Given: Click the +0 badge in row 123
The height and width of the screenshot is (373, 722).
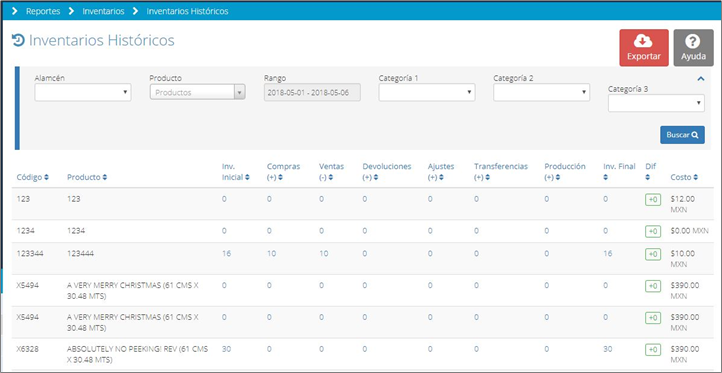Looking at the screenshot, I should click(x=652, y=200).
